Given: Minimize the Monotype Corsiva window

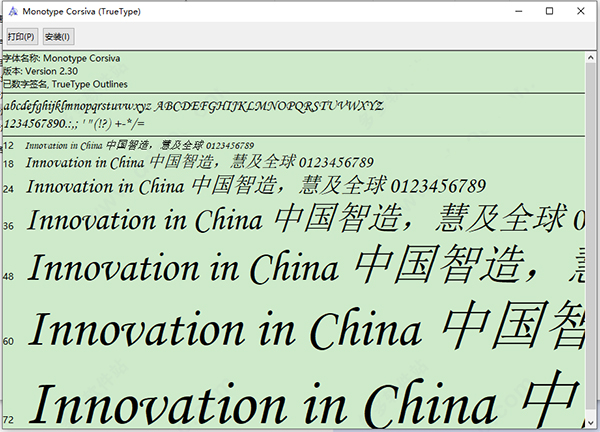Looking at the screenshot, I should click(518, 11).
